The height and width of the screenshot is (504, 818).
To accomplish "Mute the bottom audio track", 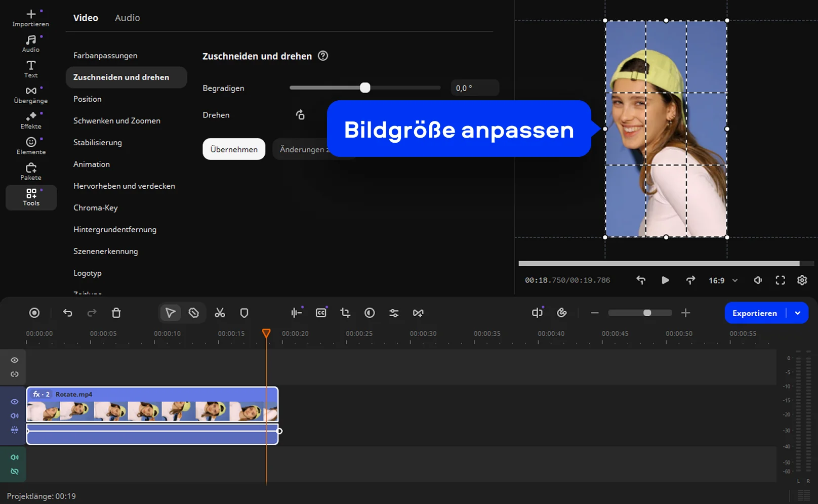I will click(15, 457).
